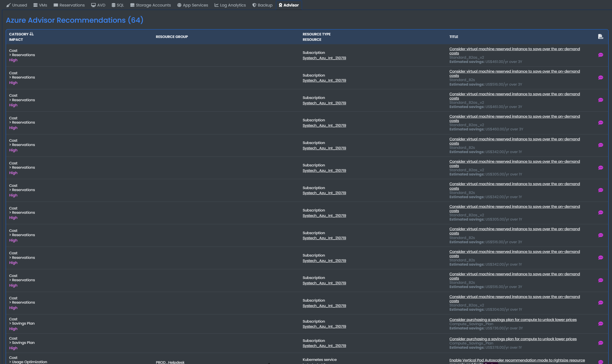Click Standard_B2as_v2 text in US$304.00/yr row
Image resolution: width=612 pixels, height=364 pixels.
[467, 305]
